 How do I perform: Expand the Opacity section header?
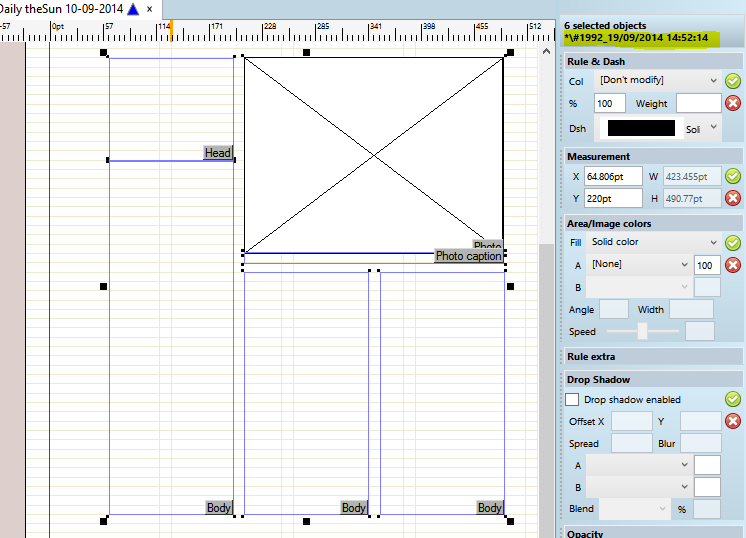pos(653,533)
